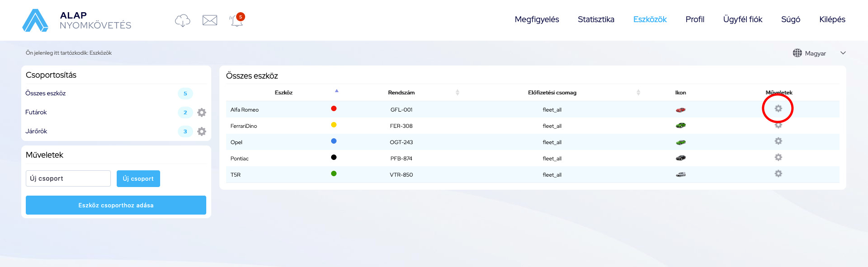Open the notification bell with badge
Viewport: 868px width, 267px height.
pyautogui.click(x=237, y=20)
